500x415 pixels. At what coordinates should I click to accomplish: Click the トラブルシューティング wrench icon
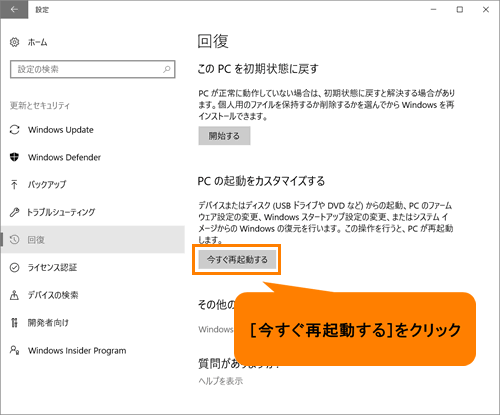click(14, 212)
